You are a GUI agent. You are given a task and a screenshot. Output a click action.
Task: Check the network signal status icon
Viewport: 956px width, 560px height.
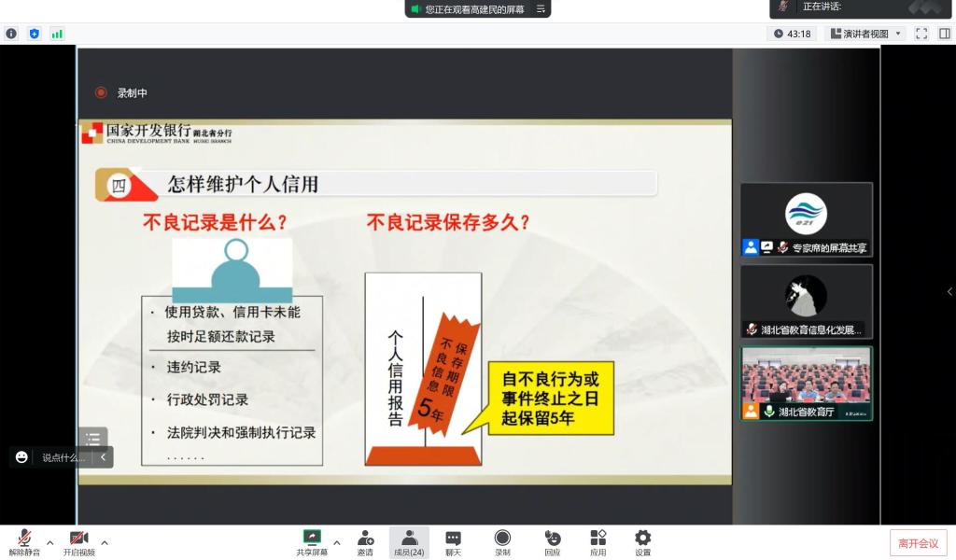tap(57, 34)
